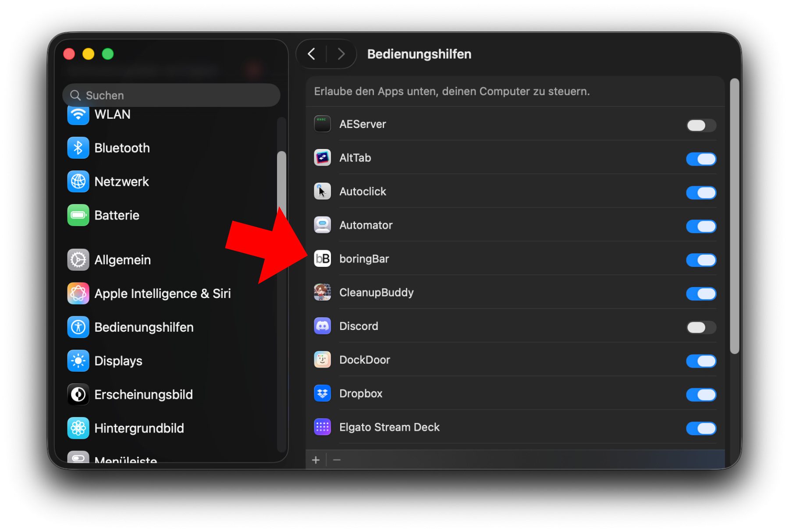The height and width of the screenshot is (532, 789).
Task: Open Displays settings
Action: [x=118, y=361]
